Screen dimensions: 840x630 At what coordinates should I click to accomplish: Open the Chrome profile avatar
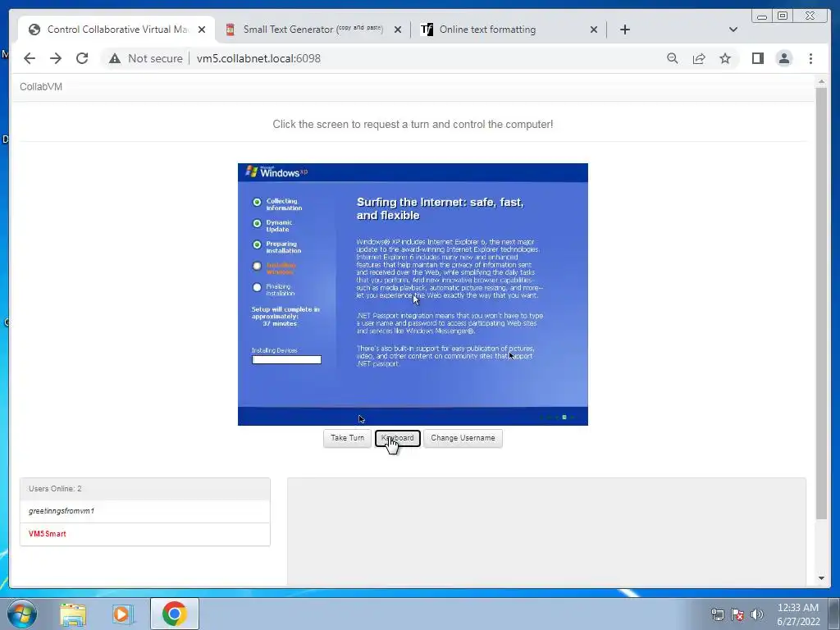click(783, 58)
